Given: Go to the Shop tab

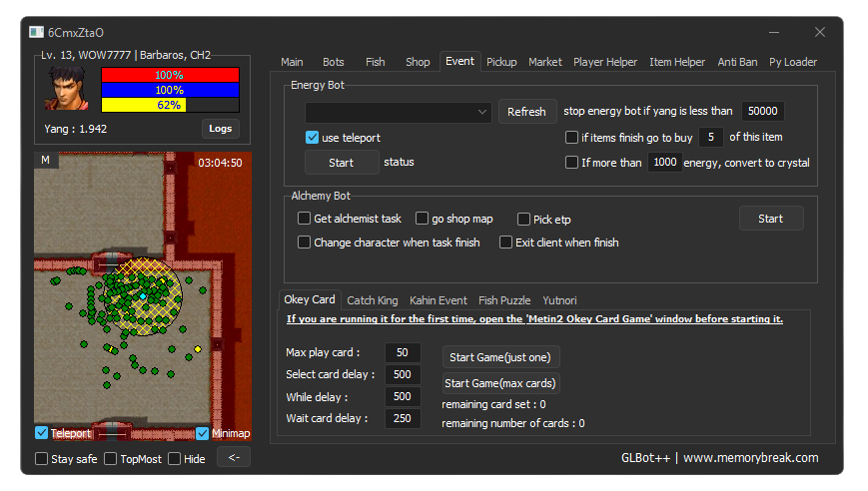Looking at the screenshot, I should (x=418, y=62).
